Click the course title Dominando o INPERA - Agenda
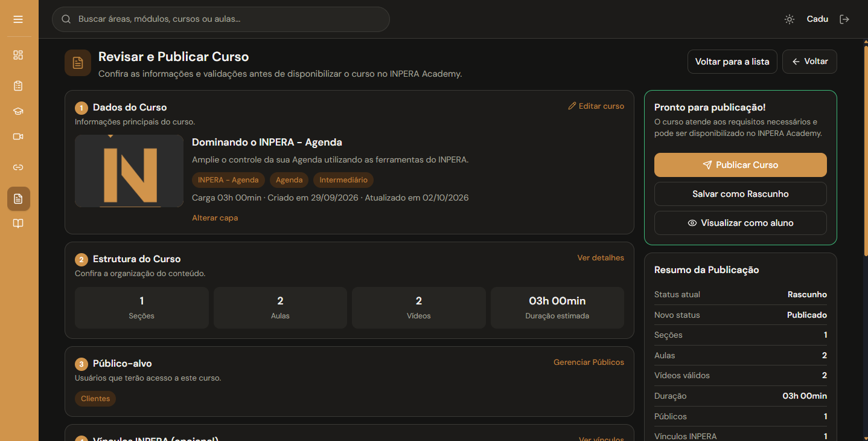The width and height of the screenshot is (868, 441). 267,143
